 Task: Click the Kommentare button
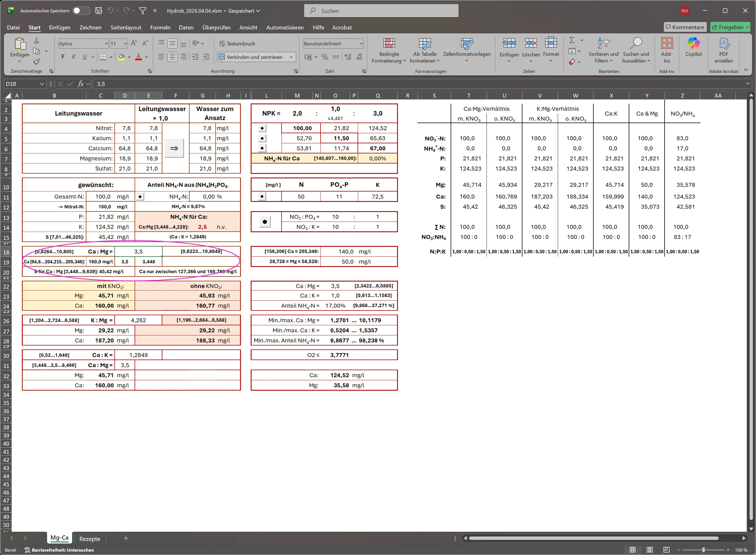[685, 27]
